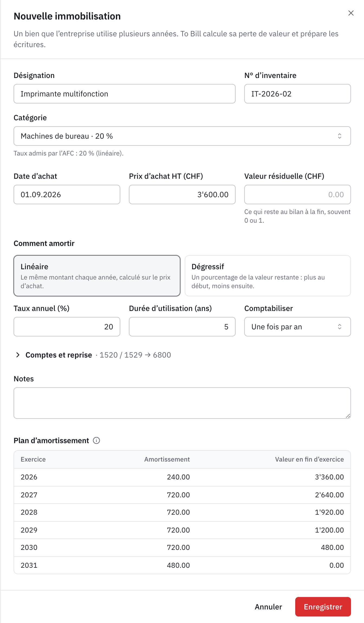This screenshot has height=623, width=364.
Task: Edit the Taux annuel percentage field
Action: 67,327
